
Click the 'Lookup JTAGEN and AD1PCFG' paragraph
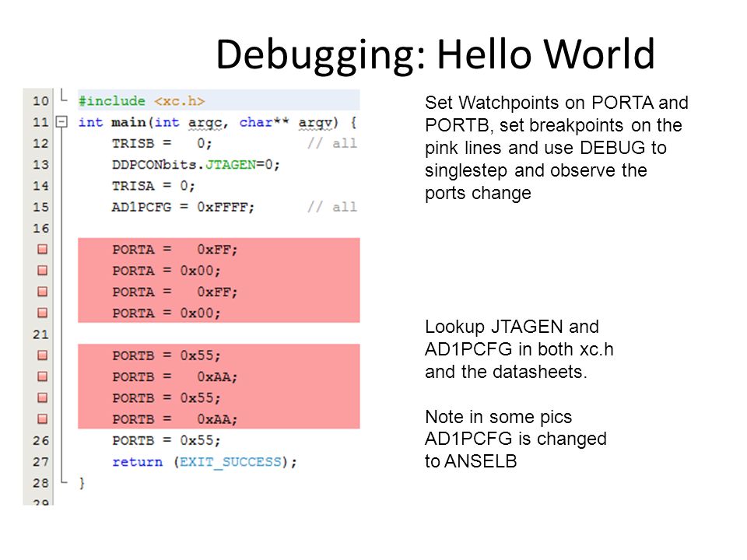519,349
